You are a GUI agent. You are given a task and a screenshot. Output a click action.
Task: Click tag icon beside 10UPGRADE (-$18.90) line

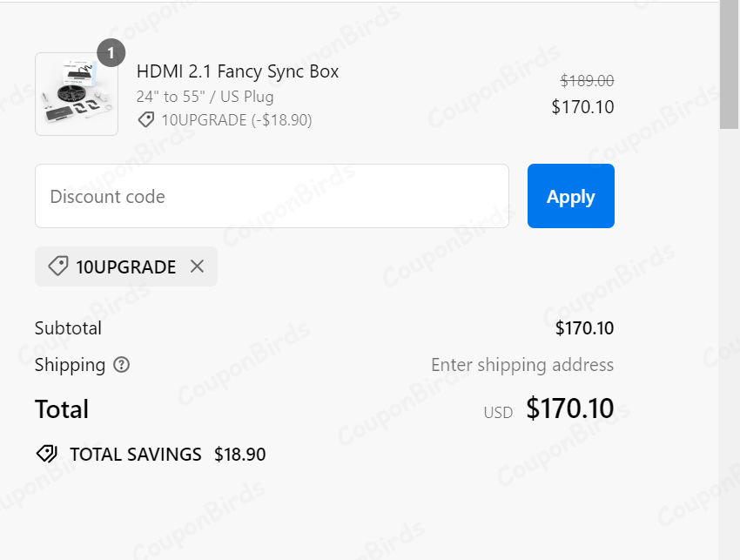(x=146, y=119)
